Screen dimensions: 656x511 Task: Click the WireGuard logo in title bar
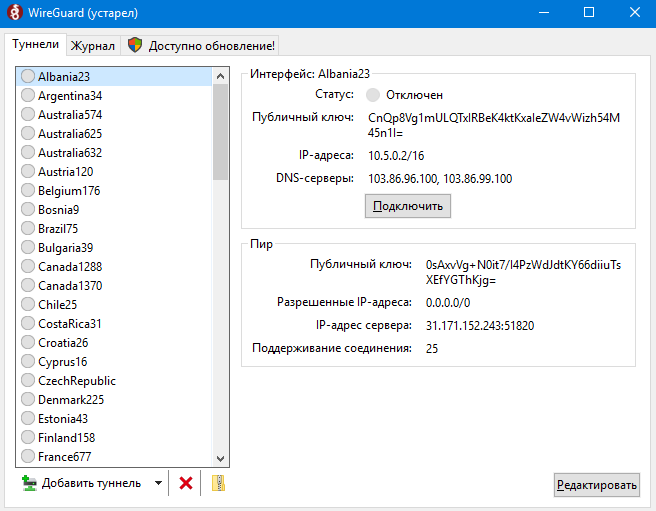[15, 13]
